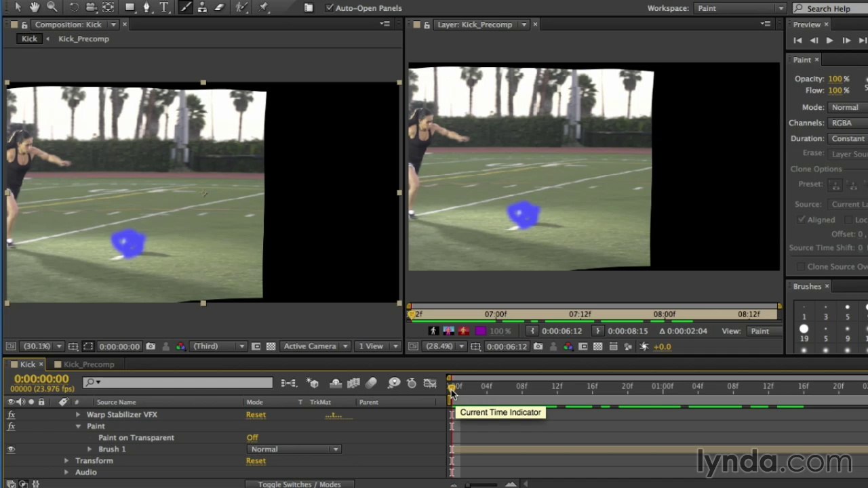This screenshot has width=868, height=488.
Task: Toggle the lock on Composition Kick panel
Action: pyautogui.click(x=24, y=24)
